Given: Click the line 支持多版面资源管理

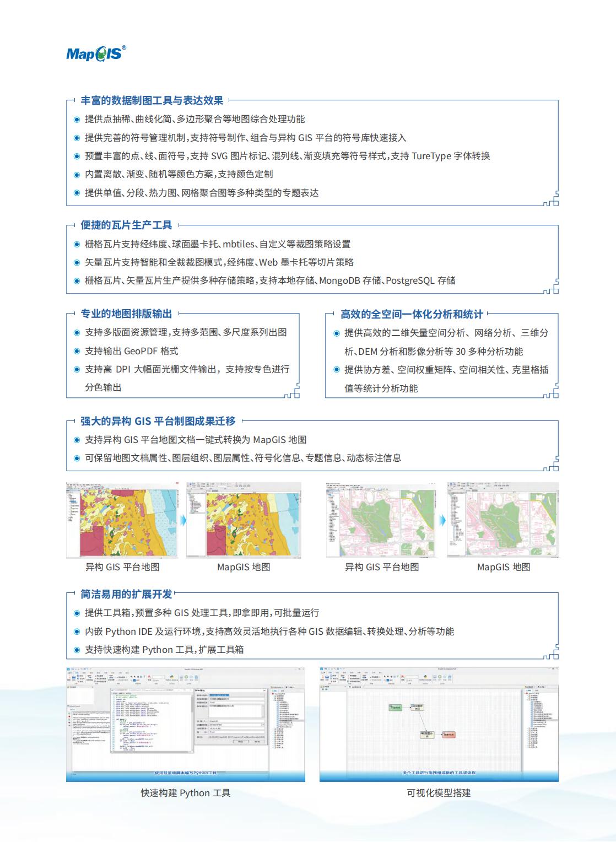Looking at the screenshot, I should [186, 332].
